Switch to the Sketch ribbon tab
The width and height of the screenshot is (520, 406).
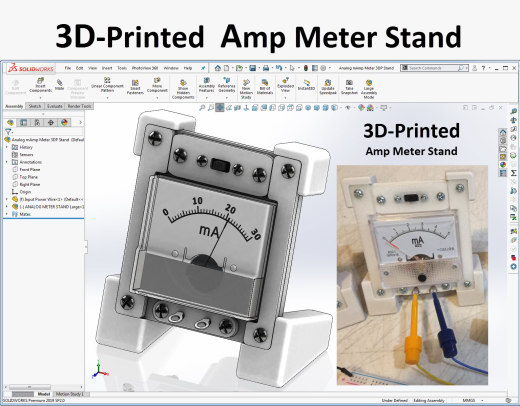[35, 106]
